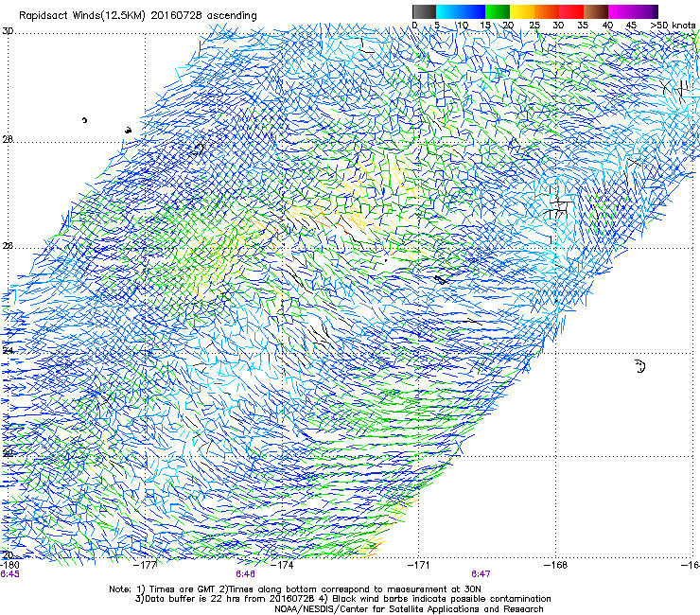Click the orange 25-30 knots color segment
The height and width of the screenshot is (615, 700).
tap(547, 11)
